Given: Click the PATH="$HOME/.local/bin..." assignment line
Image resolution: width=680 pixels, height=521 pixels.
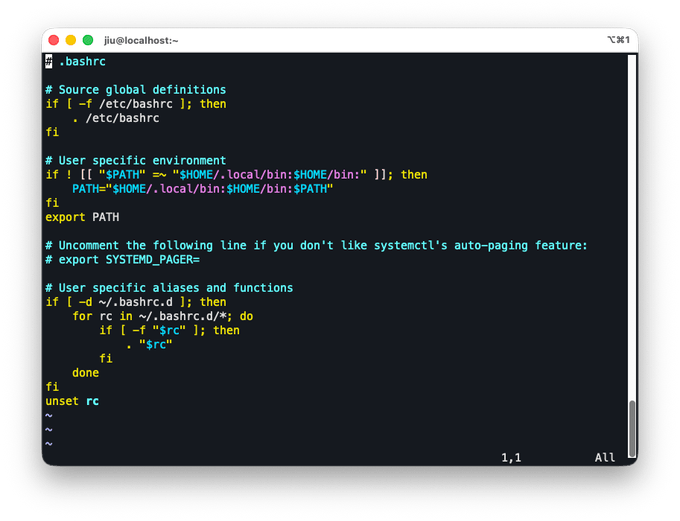Looking at the screenshot, I should pyautogui.click(x=203, y=189).
